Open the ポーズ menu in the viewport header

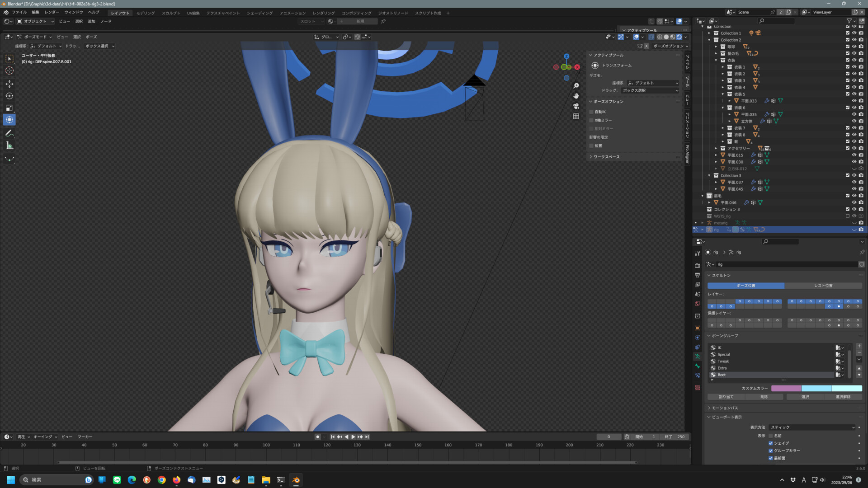click(90, 37)
